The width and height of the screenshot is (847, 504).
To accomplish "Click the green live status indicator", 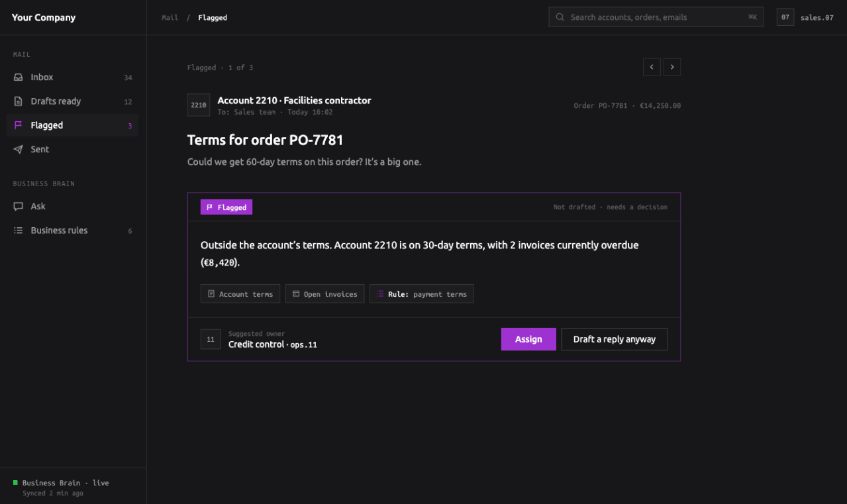I will click(15, 483).
